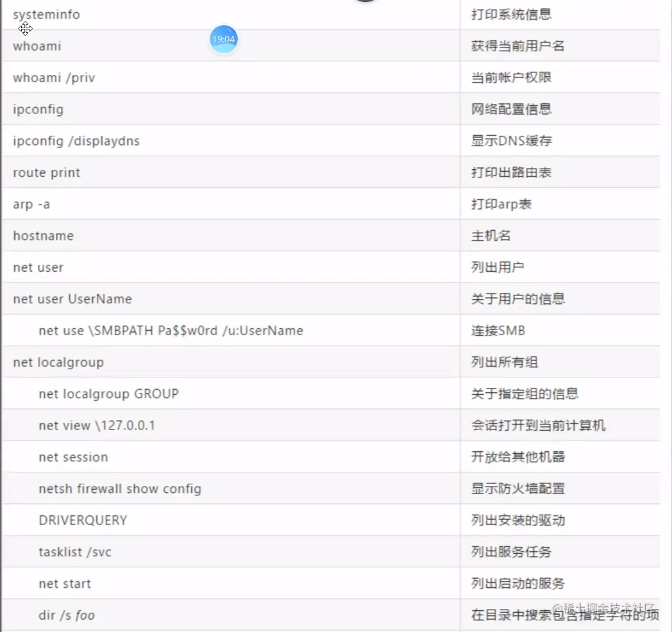Select 'net view \127.0.0.1' command

[97, 426]
